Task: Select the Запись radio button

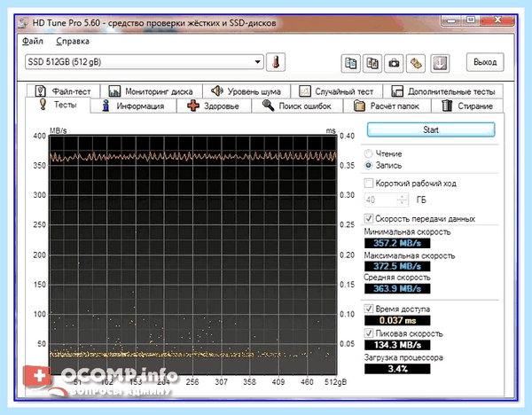Action: point(369,166)
